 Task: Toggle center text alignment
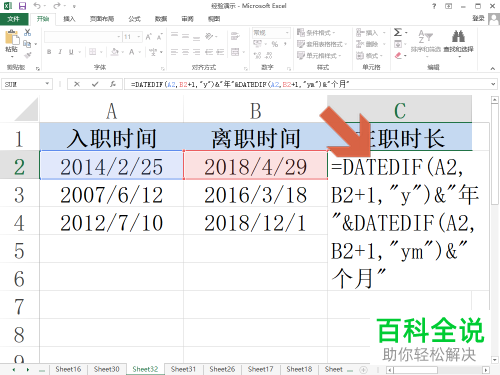[186, 52]
